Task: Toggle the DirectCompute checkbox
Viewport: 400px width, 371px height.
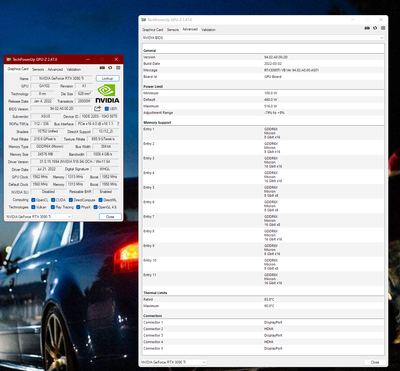Action: 71,200
